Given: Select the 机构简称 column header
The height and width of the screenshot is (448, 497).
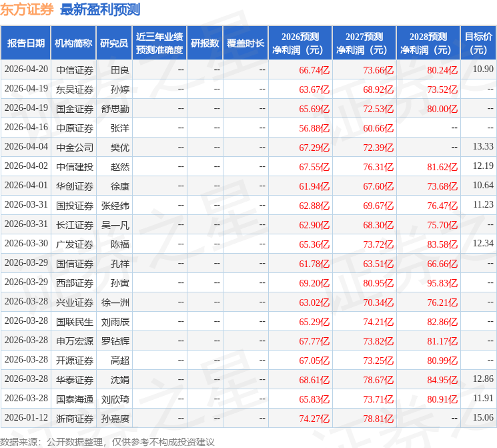Looking at the screenshot, I should coord(73,43).
